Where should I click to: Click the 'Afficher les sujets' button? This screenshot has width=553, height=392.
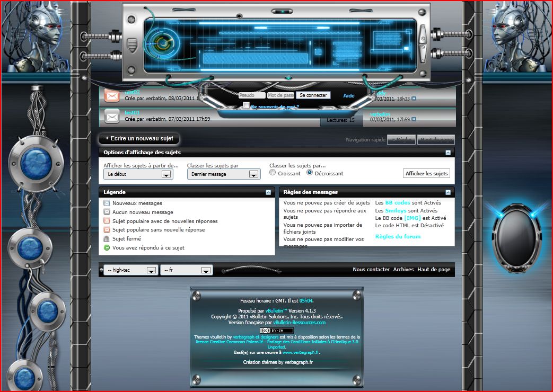(x=426, y=173)
